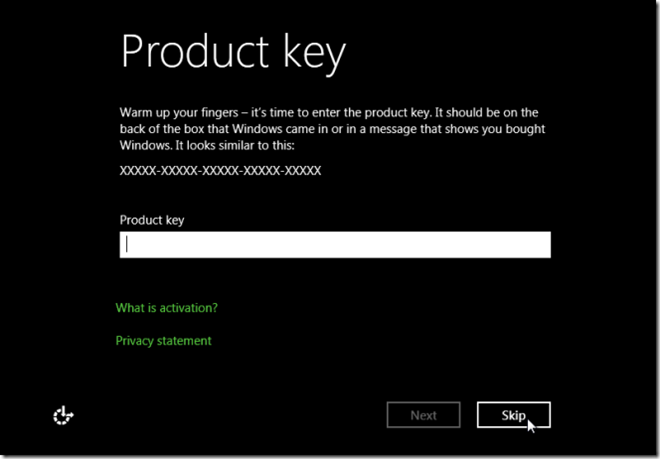This screenshot has height=459, width=660.
Task: Click the grayed-out Next button
Action: (x=423, y=415)
